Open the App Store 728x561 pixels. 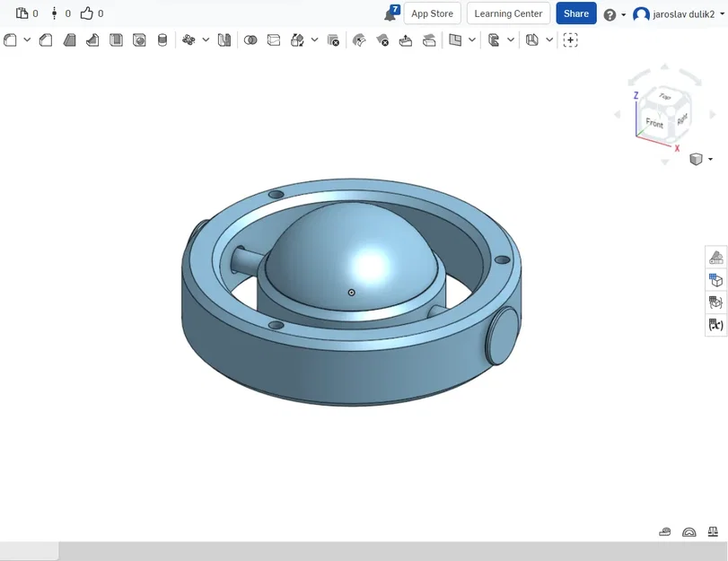433,13
